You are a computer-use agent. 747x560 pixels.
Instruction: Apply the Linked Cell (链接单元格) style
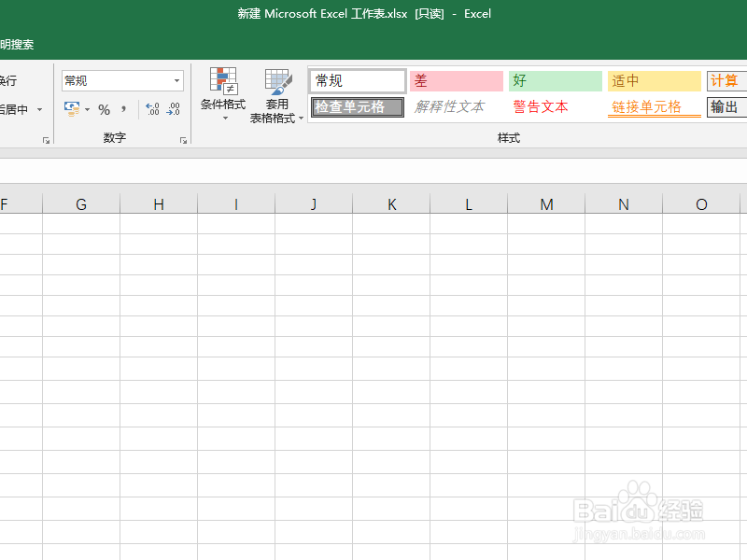(x=655, y=107)
